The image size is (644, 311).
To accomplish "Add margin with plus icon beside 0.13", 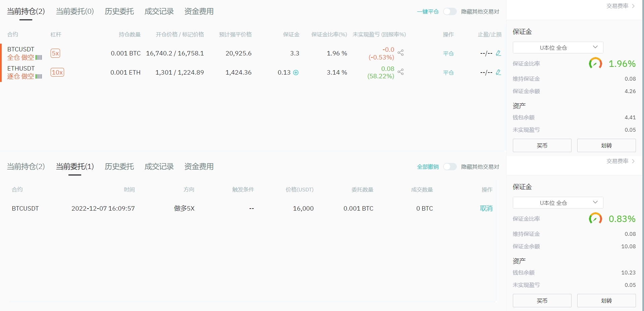I will 296,73.
